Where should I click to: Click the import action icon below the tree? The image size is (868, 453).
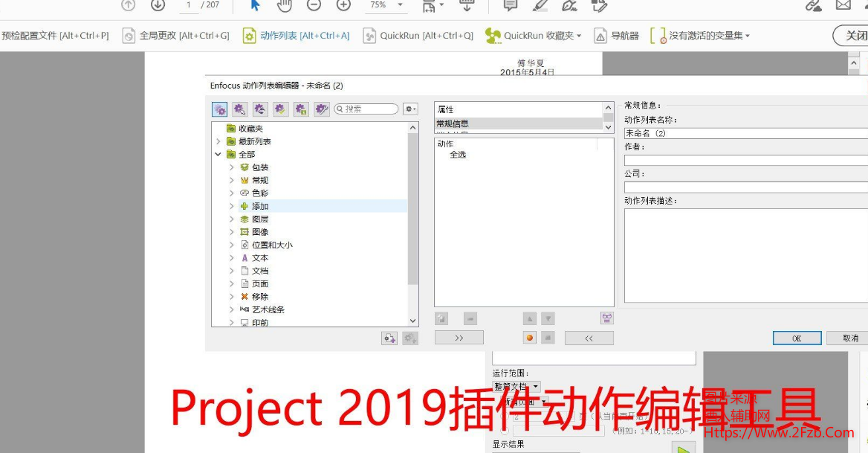[x=389, y=338]
